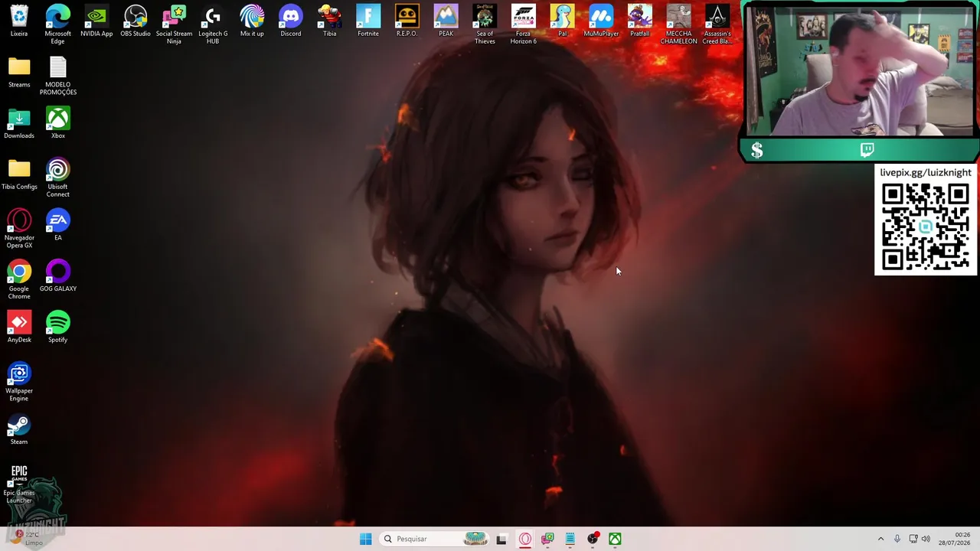Click the microphone tray icon
This screenshot has width=980, height=551.
click(897, 539)
